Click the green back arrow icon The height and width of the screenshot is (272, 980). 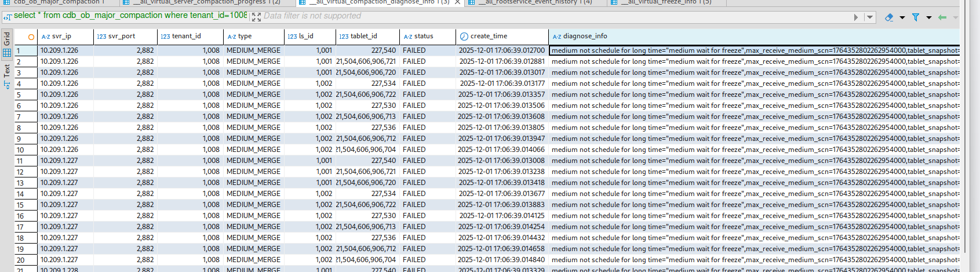[942, 17]
